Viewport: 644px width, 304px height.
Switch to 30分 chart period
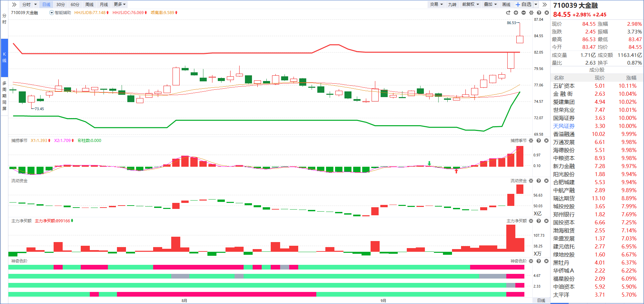(61, 4)
